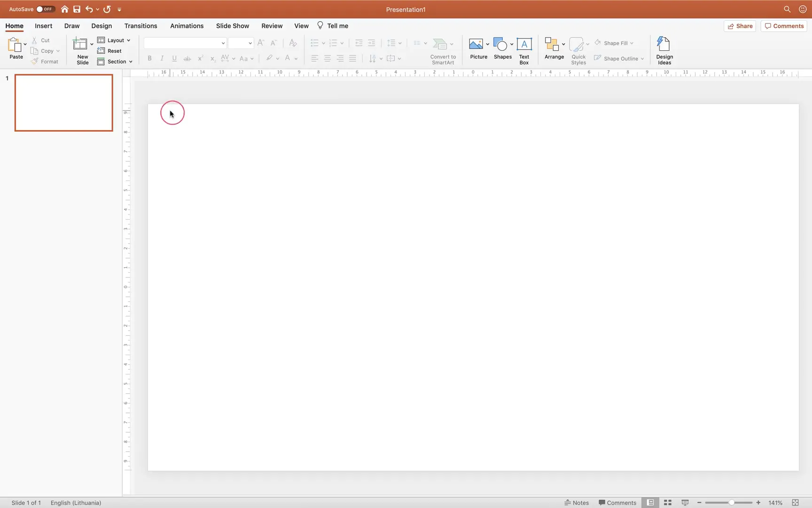Click the Arrange icon
The width and height of the screenshot is (812, 508).
pyautogui.click(x=552, y=44)
